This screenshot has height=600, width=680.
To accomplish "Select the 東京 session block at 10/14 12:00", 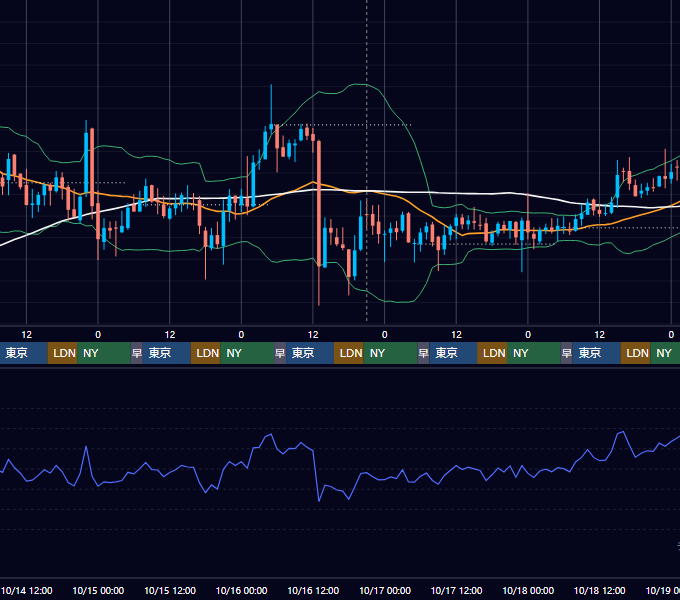I will coord(23,353).
